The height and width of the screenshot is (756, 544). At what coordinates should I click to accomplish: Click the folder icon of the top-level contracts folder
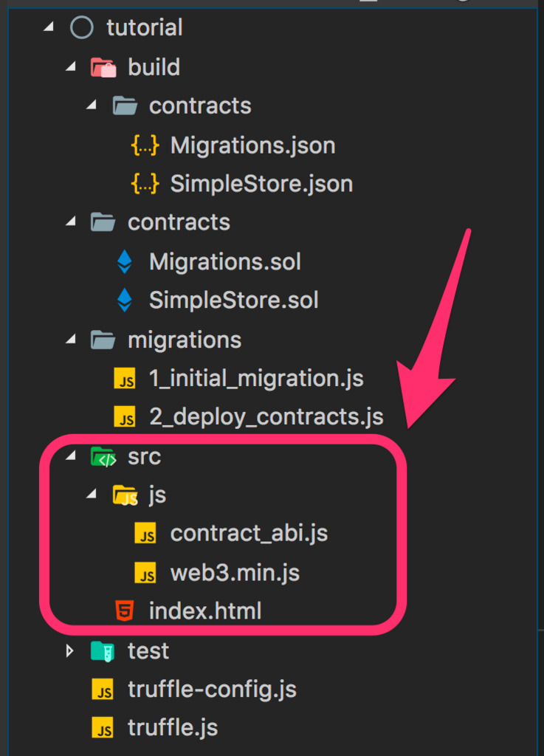(103, 222)
